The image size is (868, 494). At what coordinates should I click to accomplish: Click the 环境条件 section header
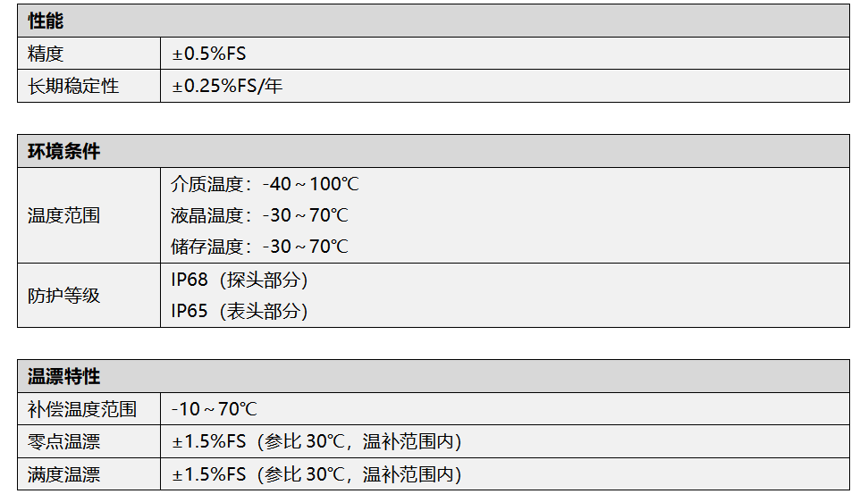[x=64, y=151]
